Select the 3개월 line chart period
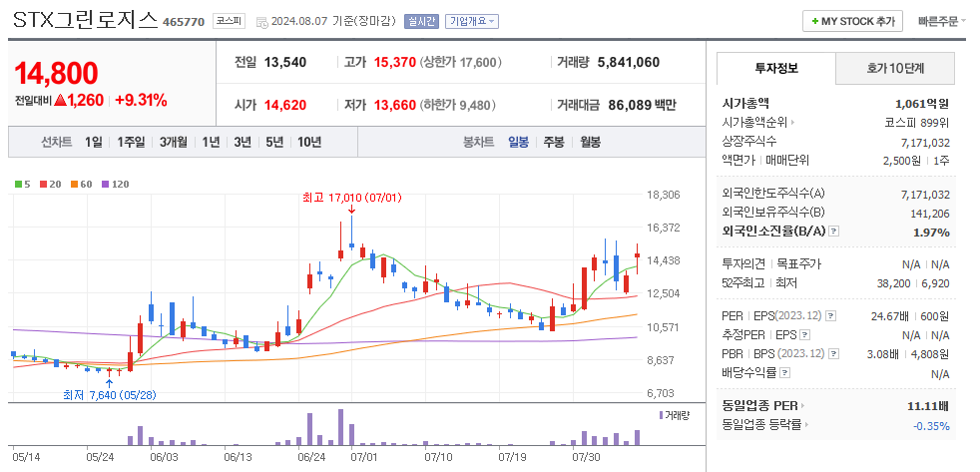This screenshot has width=980, height=472. (x=173, y=142)
